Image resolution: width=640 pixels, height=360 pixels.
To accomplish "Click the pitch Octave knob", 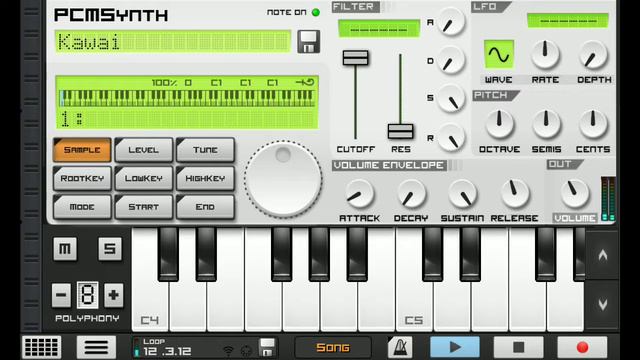I will tap(499, 124).
